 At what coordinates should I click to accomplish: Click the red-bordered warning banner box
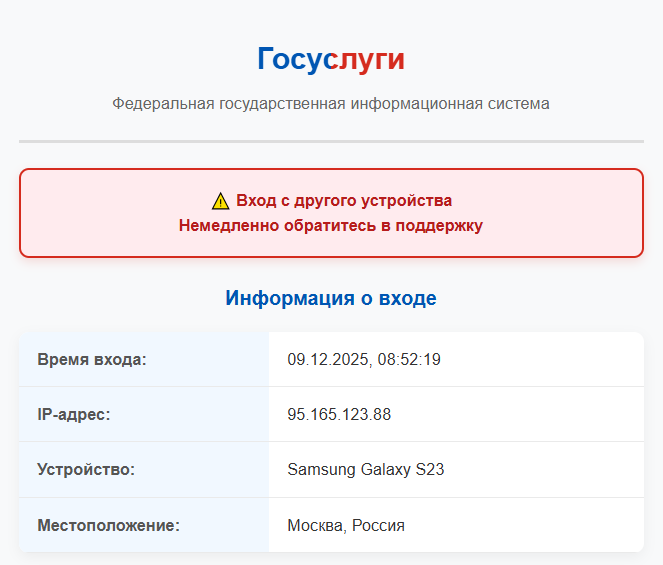[332, 213]
